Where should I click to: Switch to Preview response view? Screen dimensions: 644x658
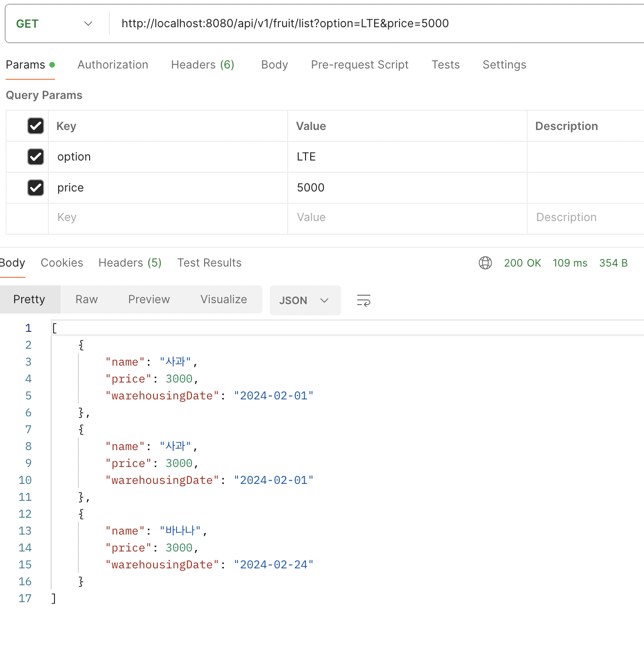[149, 299]
